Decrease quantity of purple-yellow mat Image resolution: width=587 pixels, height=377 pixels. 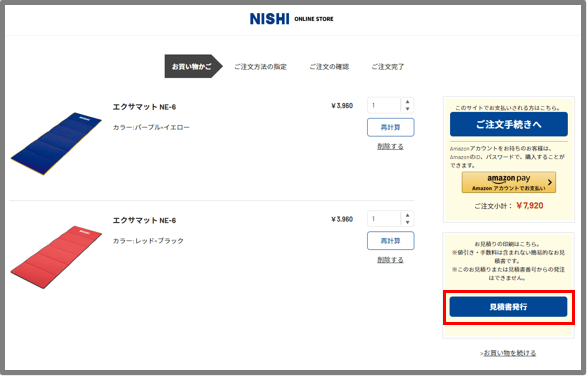(x=408, y=109)
